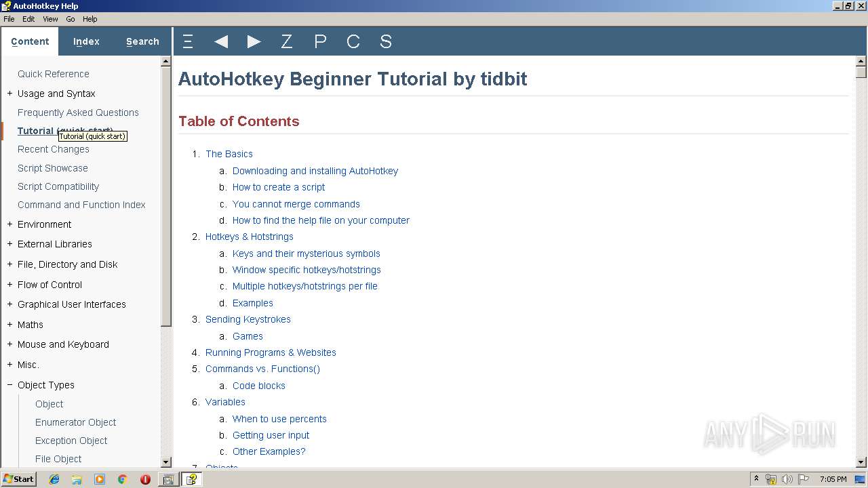Click the P toolbar button
The height and width of the screenshot is (488, 868).
(320, 41)
